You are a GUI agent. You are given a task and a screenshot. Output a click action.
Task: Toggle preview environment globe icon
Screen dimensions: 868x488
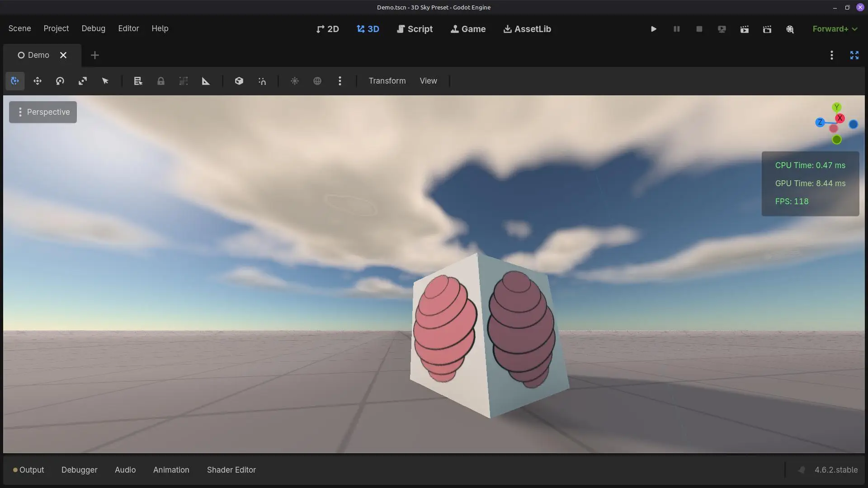pyautogui.click(x=317, y=81)
